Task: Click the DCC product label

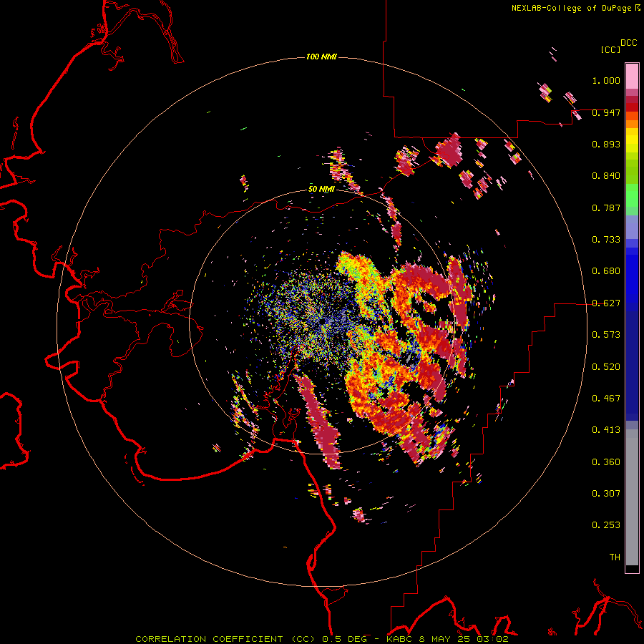Action: pyautogui.click(x=629, y=43)
